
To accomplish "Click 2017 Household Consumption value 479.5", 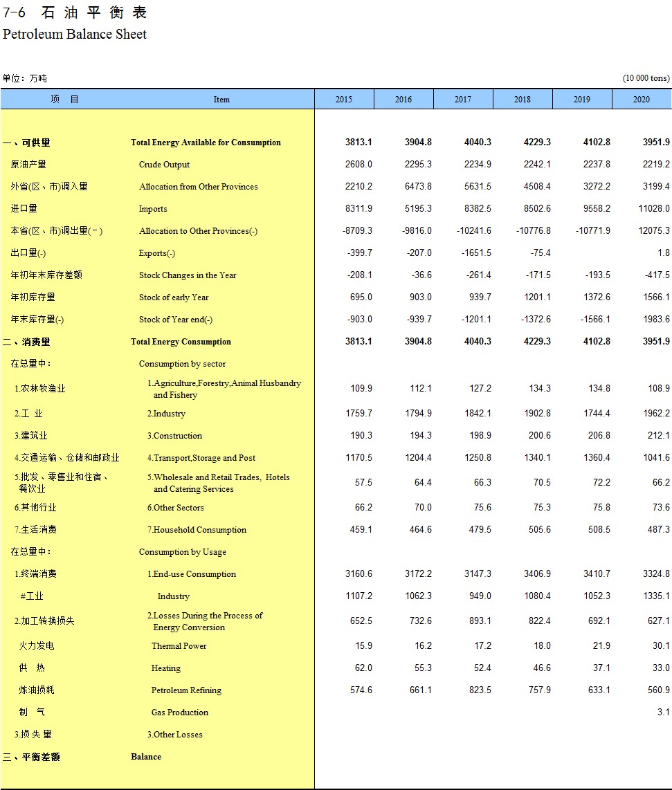I will click(480, 530).
